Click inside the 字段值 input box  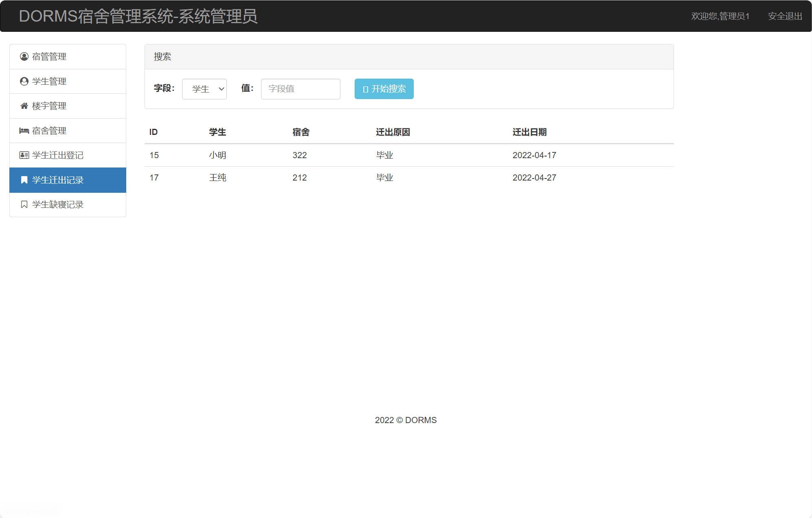tap(300, 89)
